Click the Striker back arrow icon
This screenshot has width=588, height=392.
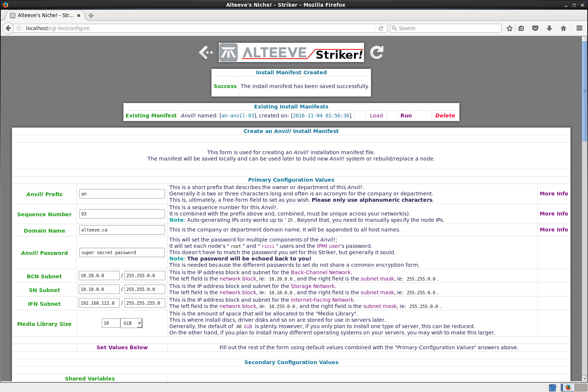pyautogui.click(x=206, y=52)
